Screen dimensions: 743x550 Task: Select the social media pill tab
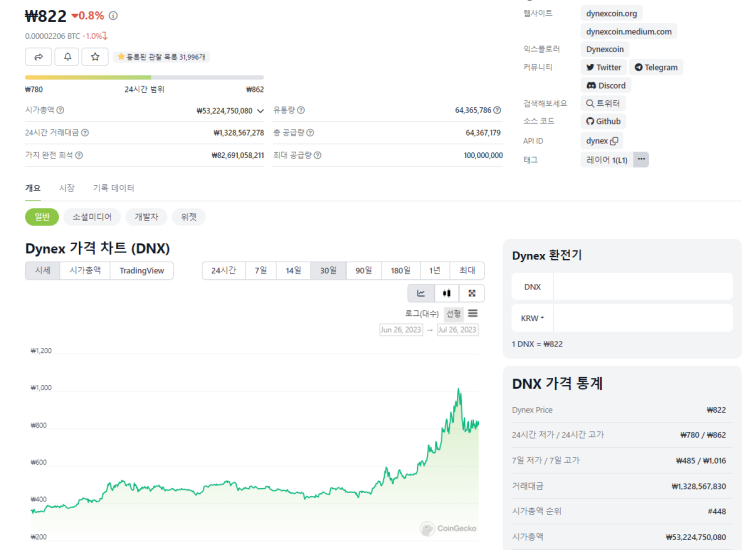coord(92,217)
